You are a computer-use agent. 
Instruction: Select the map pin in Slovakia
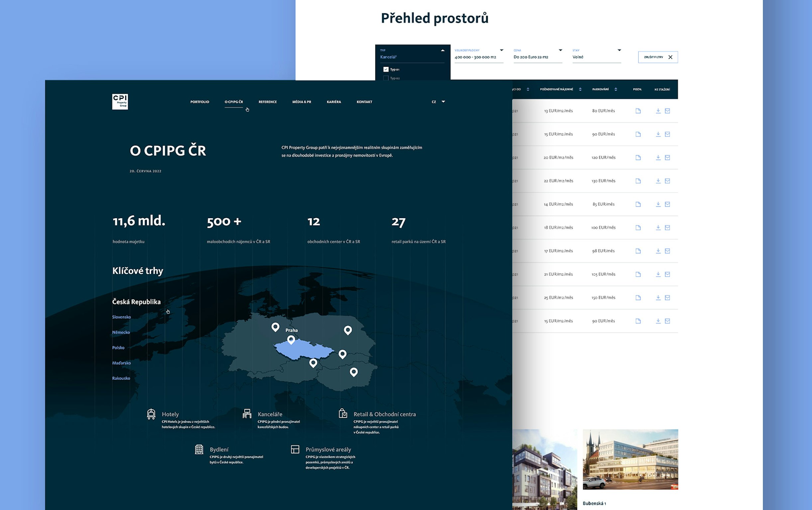(342, 354)
